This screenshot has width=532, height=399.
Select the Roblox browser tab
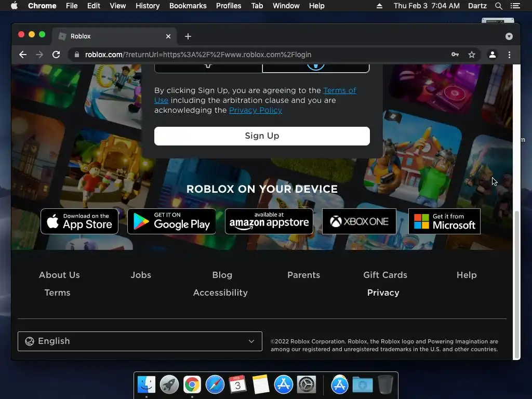coord(114,36)
